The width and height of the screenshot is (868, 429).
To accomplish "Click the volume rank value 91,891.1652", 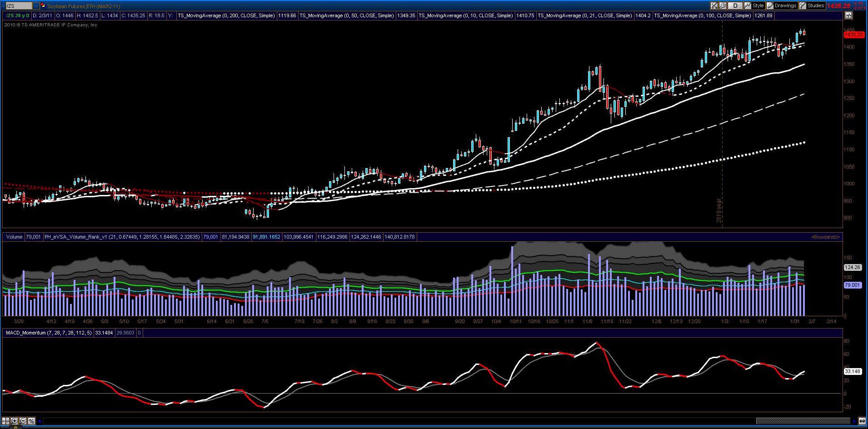I will coord(266,237).
